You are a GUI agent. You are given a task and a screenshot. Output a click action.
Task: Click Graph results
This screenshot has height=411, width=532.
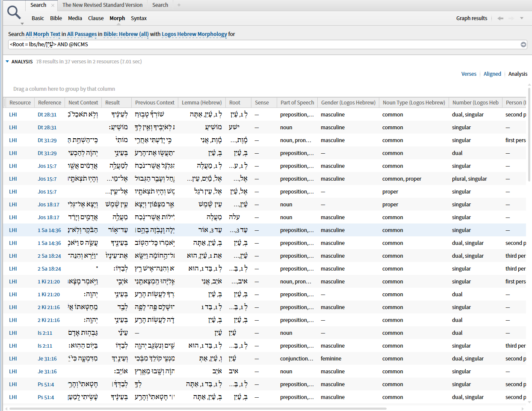tap(472, 18)
